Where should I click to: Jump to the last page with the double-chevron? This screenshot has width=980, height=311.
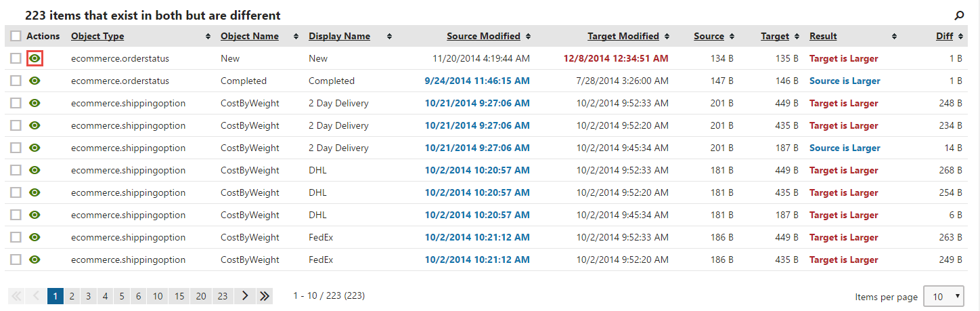[264, 296]
